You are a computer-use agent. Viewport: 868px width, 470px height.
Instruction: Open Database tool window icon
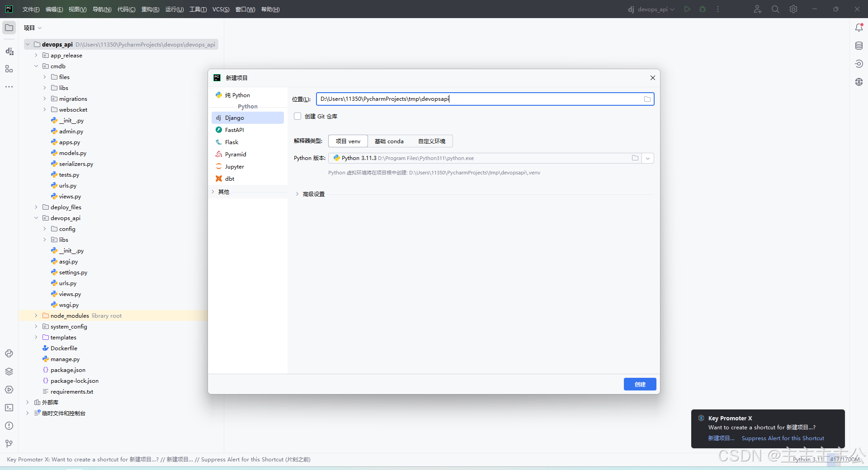tap(859, 46)
